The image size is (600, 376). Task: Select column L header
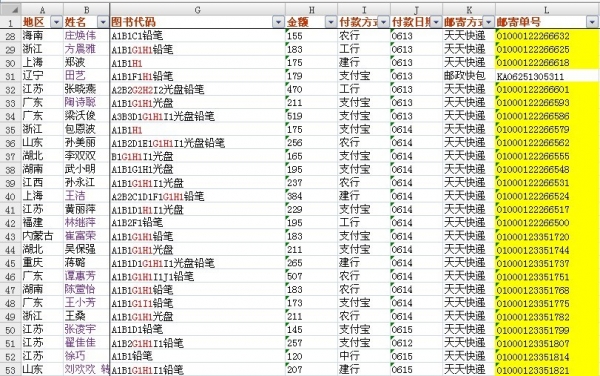click(547, 10)
